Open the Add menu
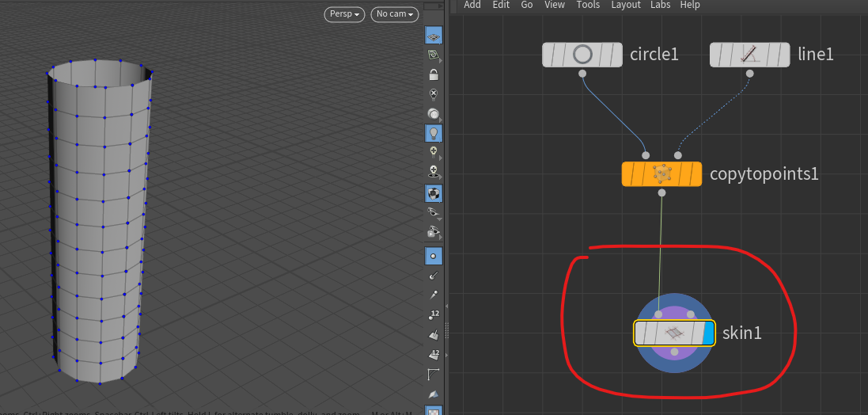The image size is (868, 415). coord(472,5)
